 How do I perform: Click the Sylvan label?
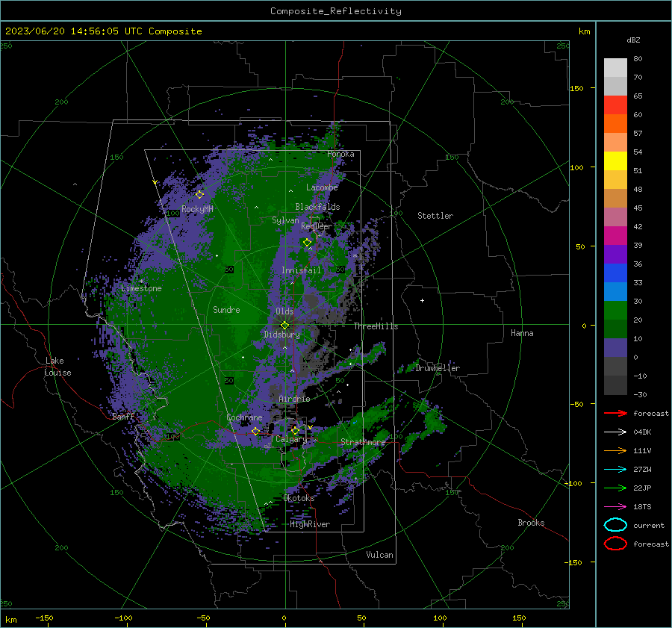(x=285, y=220)
